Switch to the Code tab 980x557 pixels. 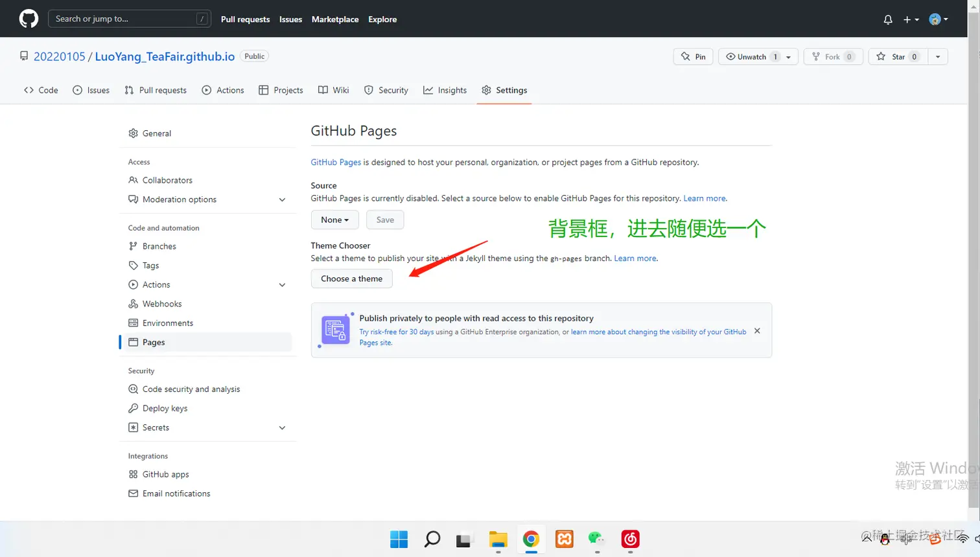[41, 90]
